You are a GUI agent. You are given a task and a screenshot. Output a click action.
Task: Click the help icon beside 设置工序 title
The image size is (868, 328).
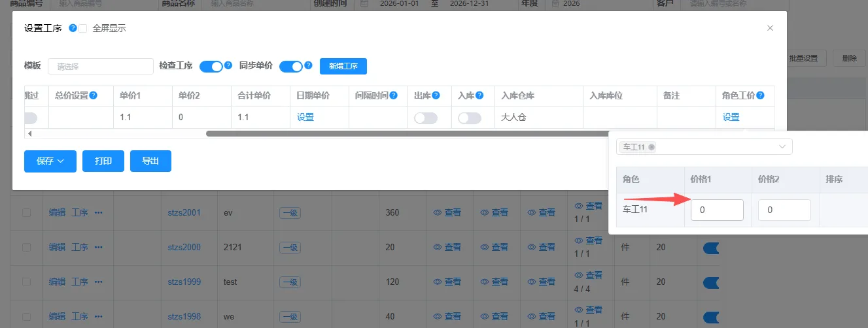73,28
